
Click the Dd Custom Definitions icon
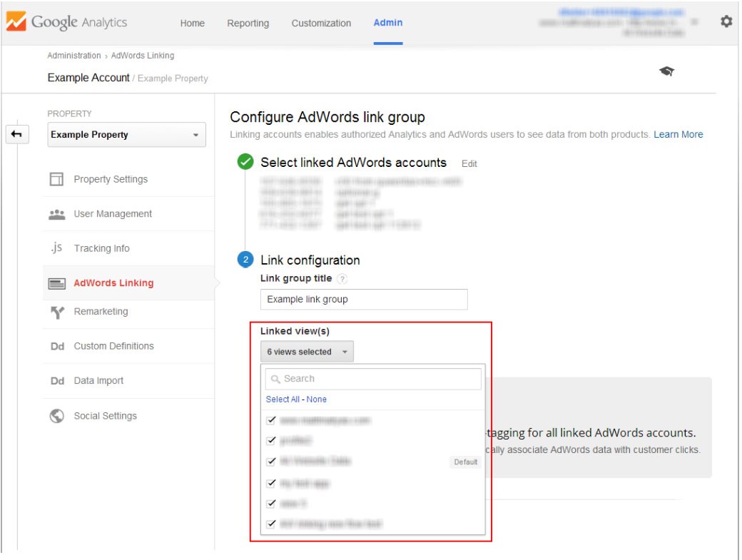click(x=57, y=346)
